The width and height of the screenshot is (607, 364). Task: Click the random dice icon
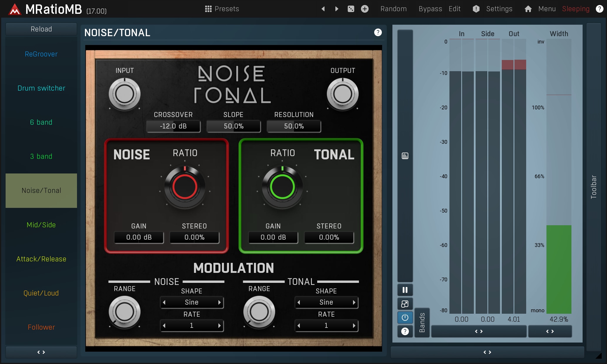(x=351, y=9)
